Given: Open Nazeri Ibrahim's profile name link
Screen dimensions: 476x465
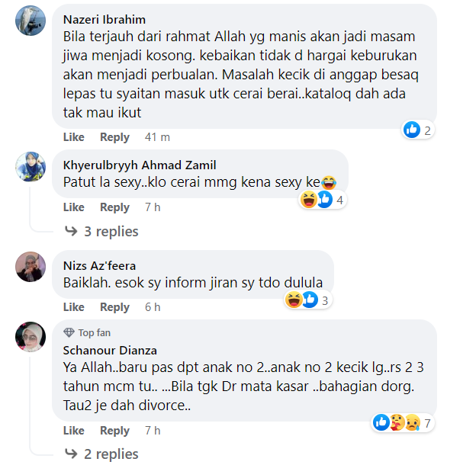Looking at the screenshot, I should [x=105, y=20].
